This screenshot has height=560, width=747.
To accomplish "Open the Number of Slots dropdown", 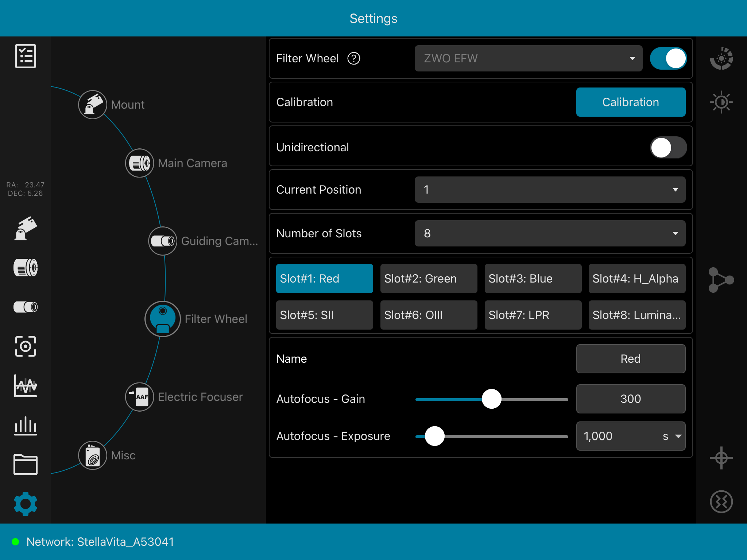I will (550, 233).
